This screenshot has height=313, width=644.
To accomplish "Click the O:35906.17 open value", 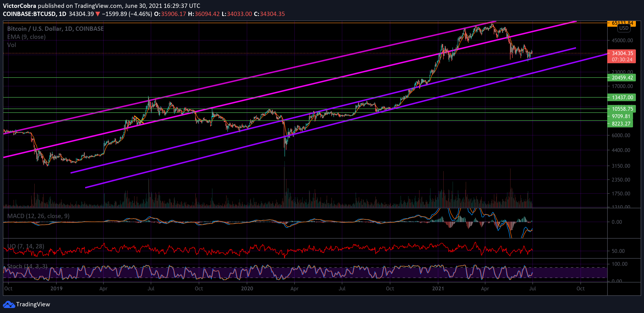I will pyautogui.click(x=170, y=14).
